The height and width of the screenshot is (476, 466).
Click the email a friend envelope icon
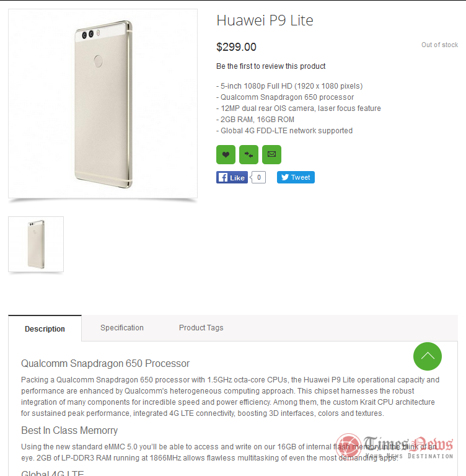pos(271,154)
